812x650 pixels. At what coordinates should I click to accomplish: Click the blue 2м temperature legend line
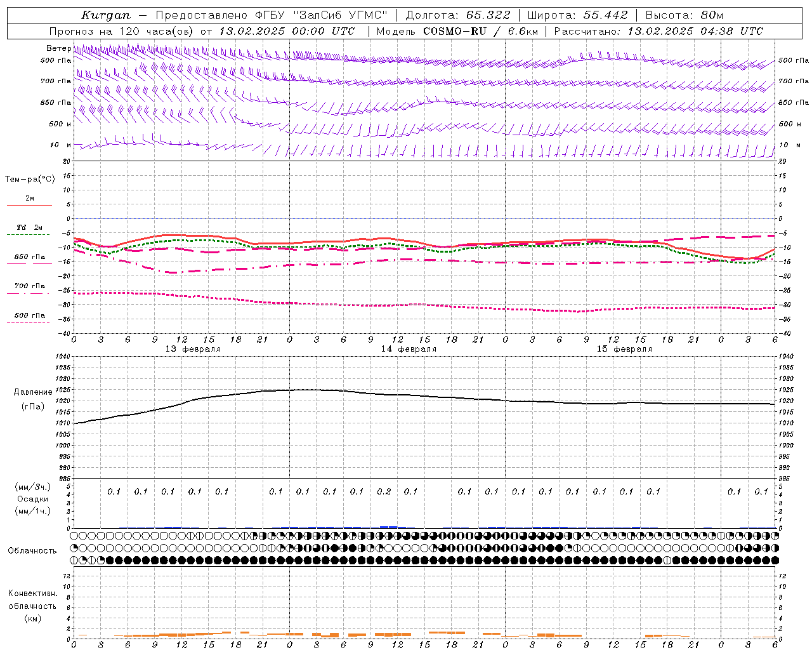[x=29, y=205]
